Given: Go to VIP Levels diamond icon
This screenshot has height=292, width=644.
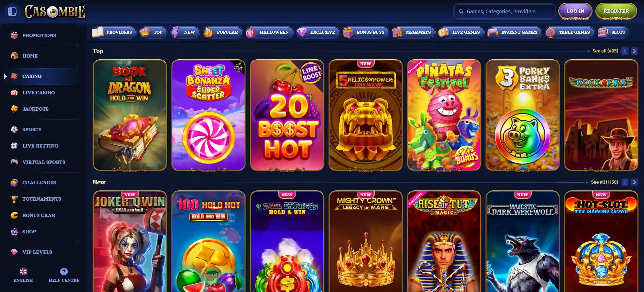Looking at the screenshot, I should [x=14, y=252].
